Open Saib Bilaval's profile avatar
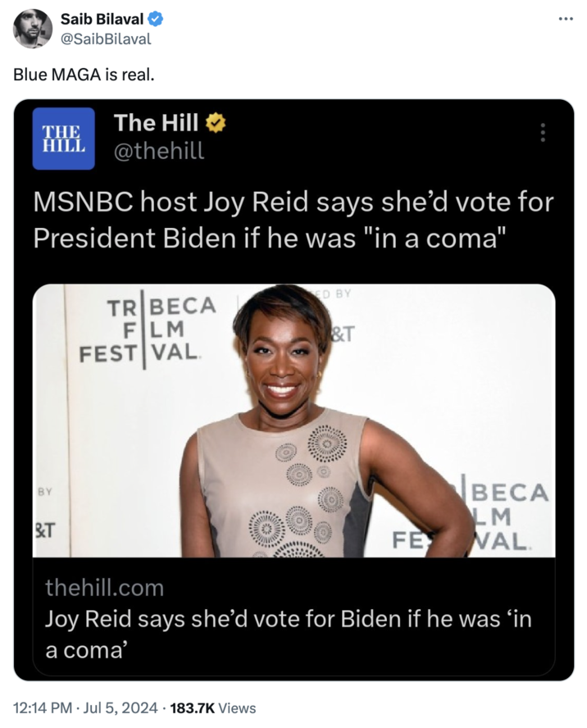Image resolution: width=587 pixels, height=728 pixels. pos(33,29)
